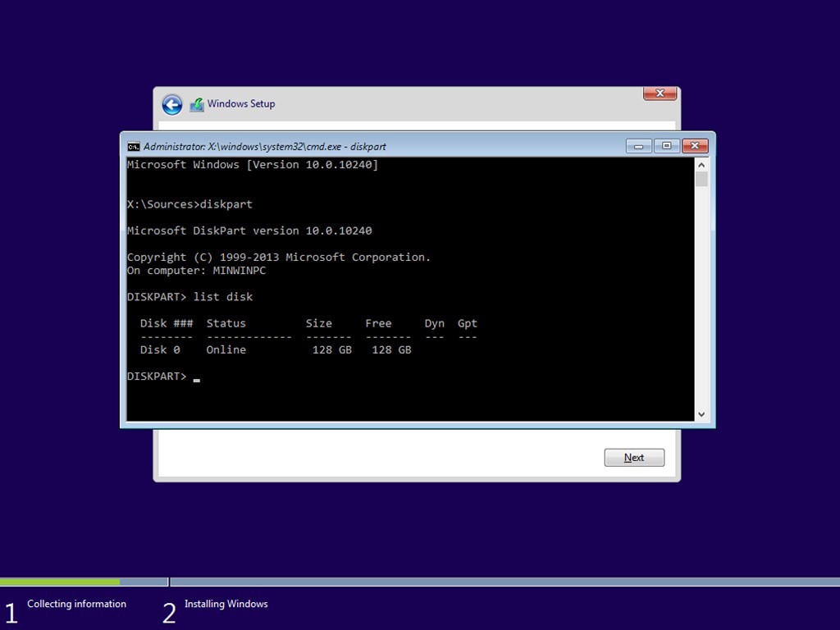Click the 'Online' status value
The height and width of the screenshot is (630, 840).
226,349
